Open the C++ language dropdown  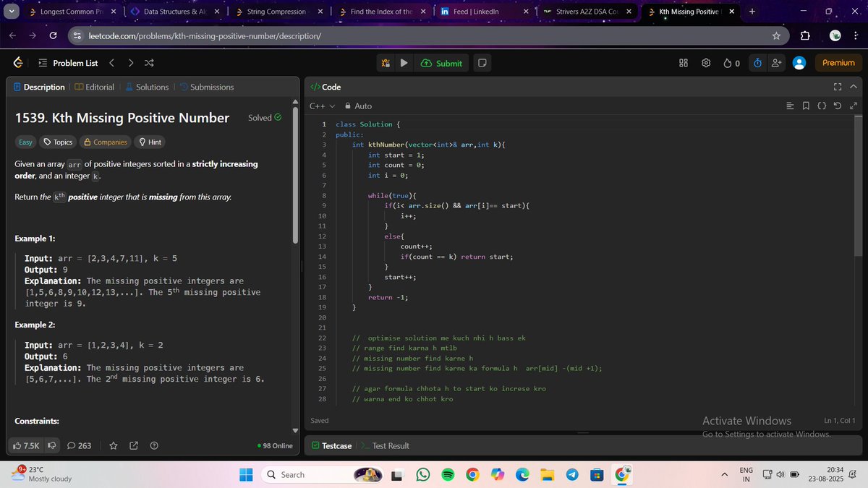tap(322, 106)
